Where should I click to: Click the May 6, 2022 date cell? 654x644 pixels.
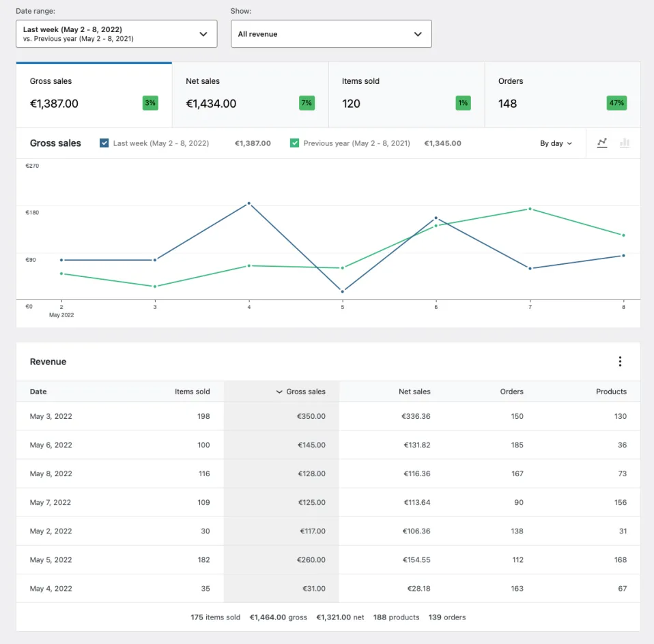[51, 445]
